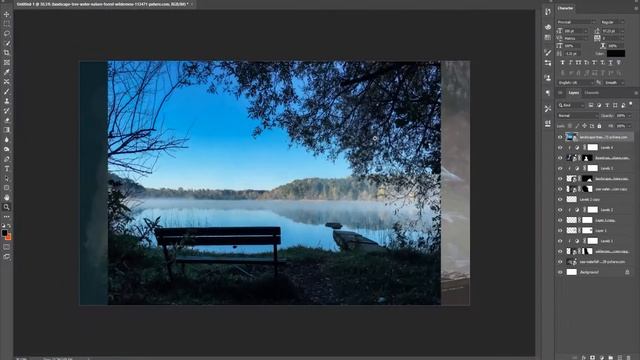Image resolution: width=640 pixels, height=360 pixels.
Task: Open the Character panel flyout menu
Action: coord(636,8)
